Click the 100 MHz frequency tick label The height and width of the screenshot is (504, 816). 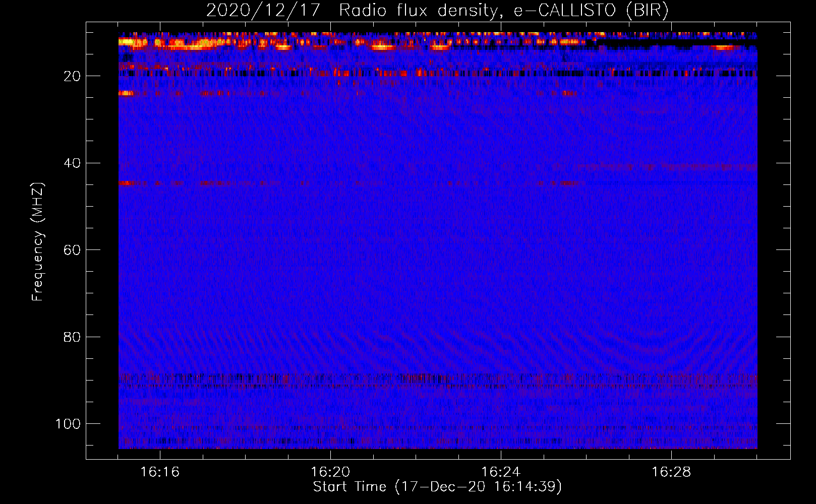[x=68, y=424]
